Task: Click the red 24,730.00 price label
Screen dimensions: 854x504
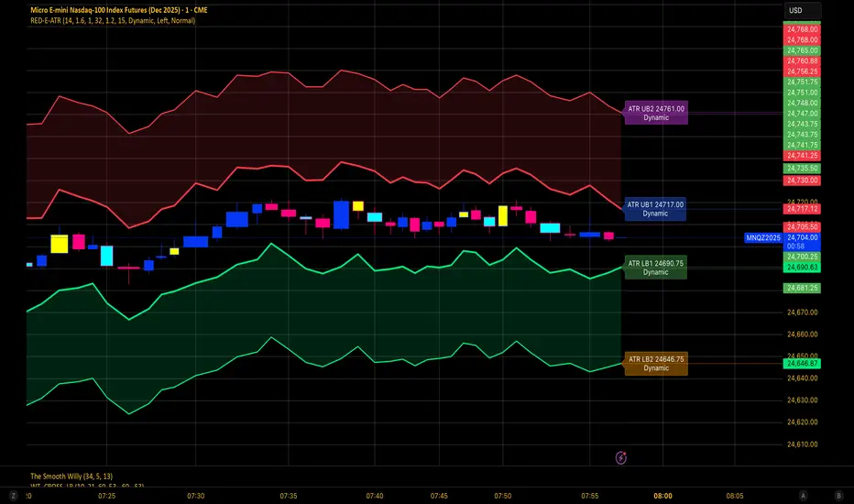Action: [x=803, y=181]
